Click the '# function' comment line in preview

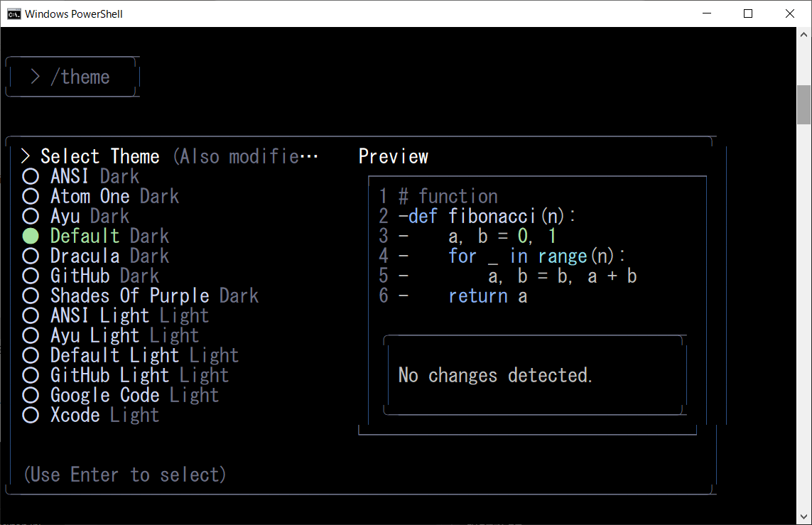click(448, 196)
